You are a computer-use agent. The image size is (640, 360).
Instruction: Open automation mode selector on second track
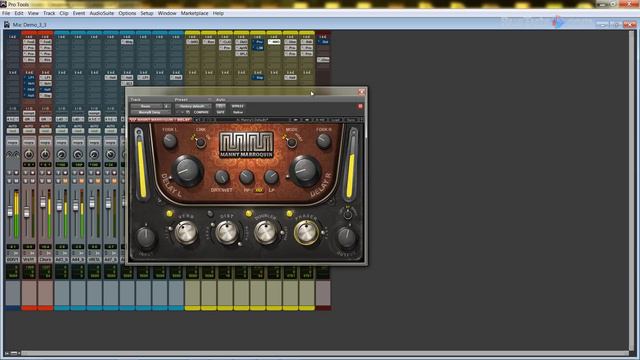(29, 131)
